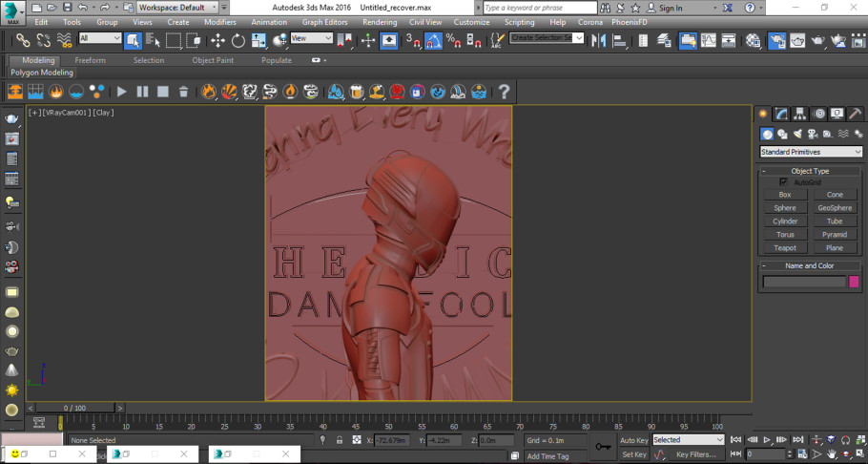This screenshot has height=464, width=868.
Task: Open the Utilities hammer panel tab
Action: 855,114
